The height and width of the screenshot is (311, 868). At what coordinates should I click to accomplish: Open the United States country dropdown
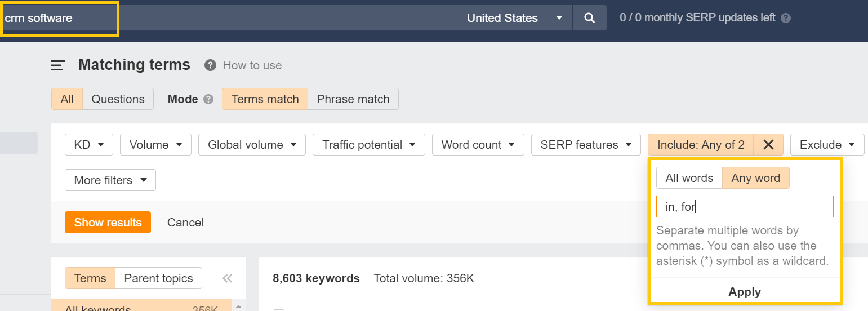point(514,18)
